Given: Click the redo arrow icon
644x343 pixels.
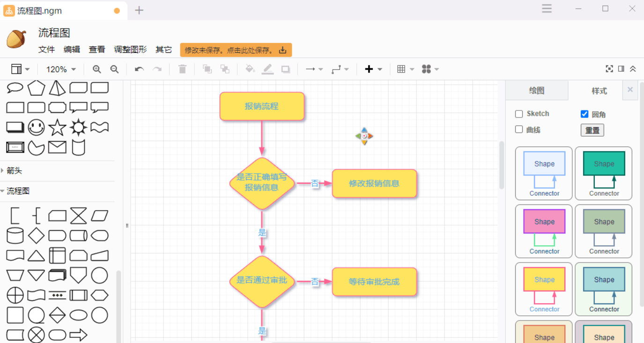Looking at the screenshot, I should (157, 69).
